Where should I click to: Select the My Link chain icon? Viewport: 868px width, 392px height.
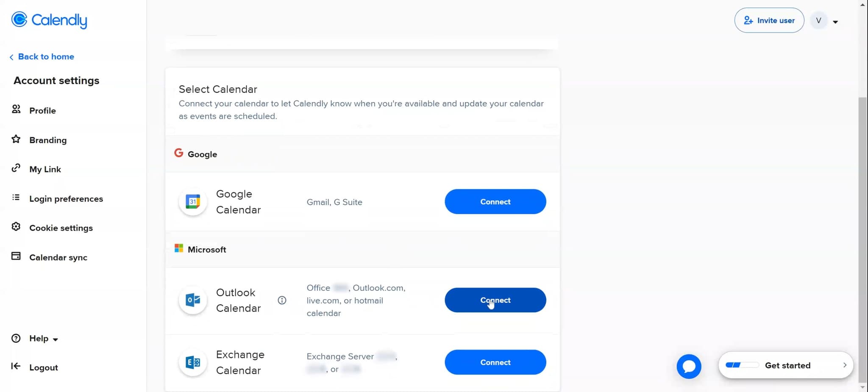[16, 168]
